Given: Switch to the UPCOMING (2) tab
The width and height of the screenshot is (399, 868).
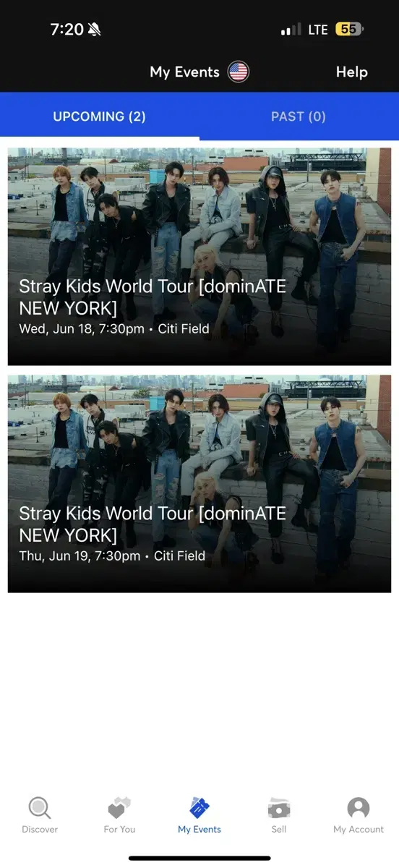Looking at the screenshot, I should pos(100,116).
